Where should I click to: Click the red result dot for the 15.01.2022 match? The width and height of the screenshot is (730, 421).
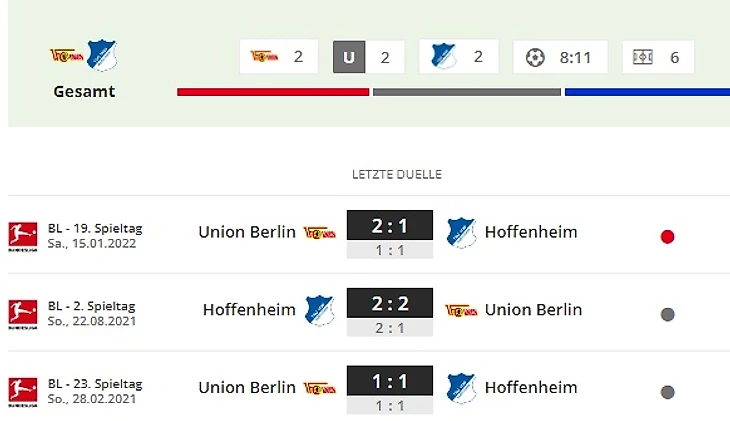(667, 237)
